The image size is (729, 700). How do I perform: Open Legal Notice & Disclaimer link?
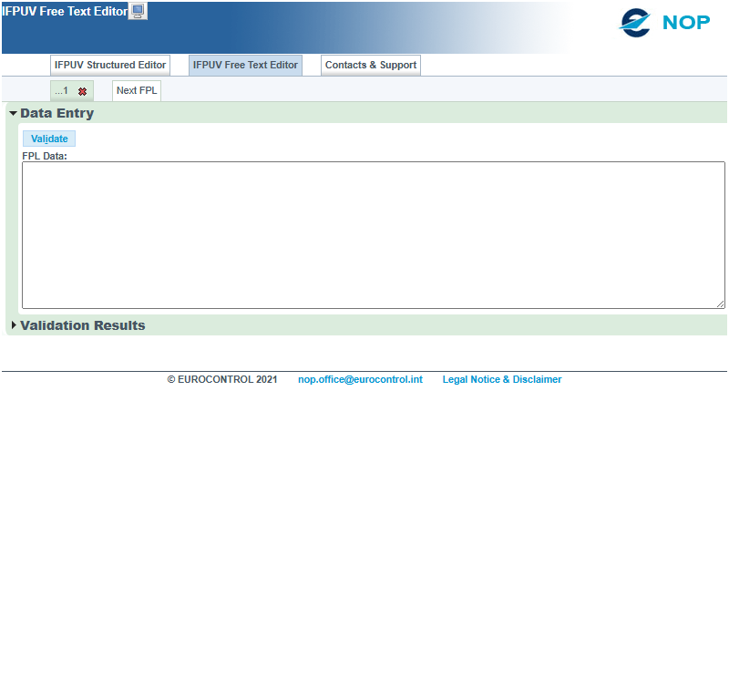(x=502, y=379)
